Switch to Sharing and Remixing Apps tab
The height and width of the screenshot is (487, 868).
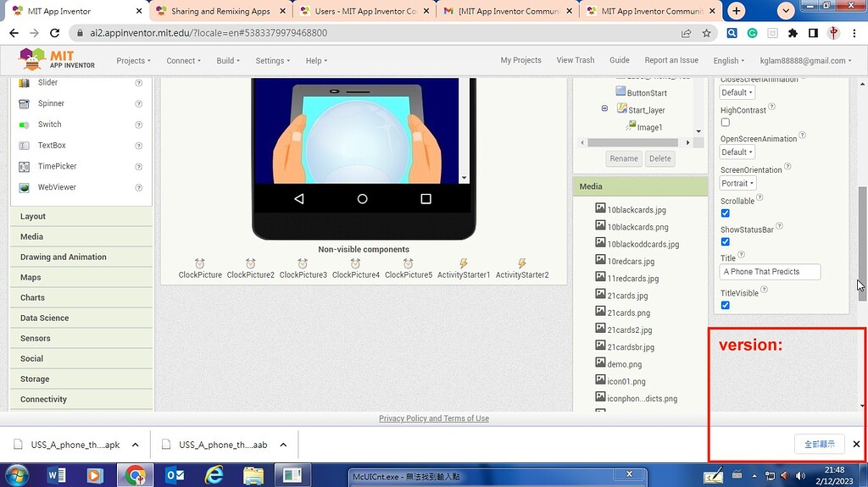pos(220,11)
